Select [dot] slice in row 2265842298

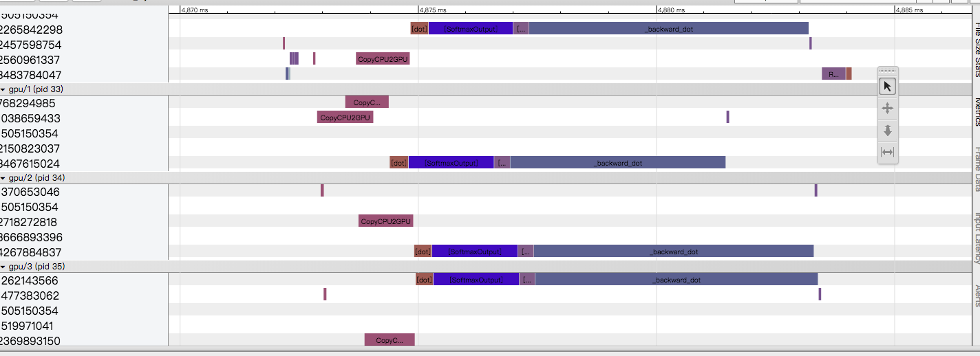[x=419, y=28]
